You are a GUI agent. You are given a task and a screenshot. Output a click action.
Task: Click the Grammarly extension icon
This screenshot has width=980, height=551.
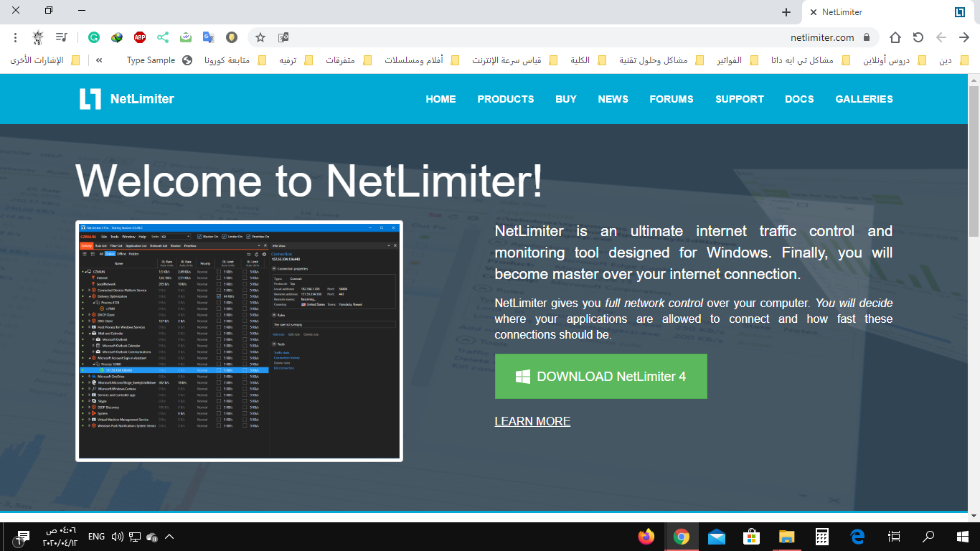click(x=94, y=37)
